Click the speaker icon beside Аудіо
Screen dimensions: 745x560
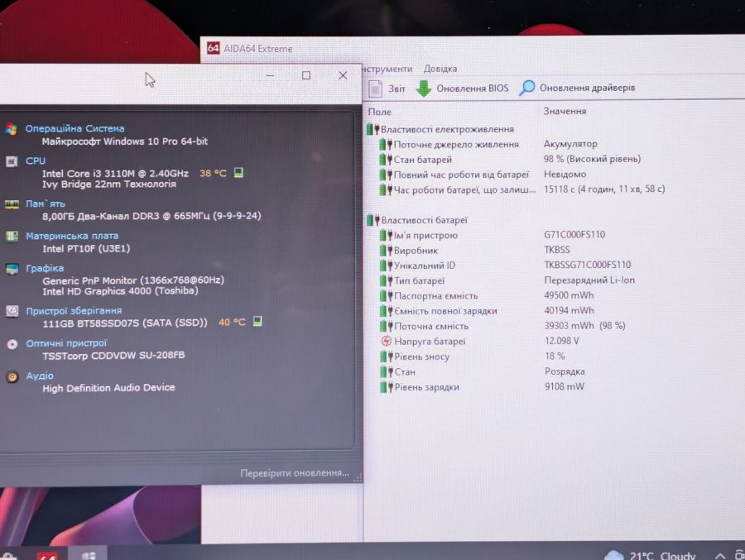[x=12, y=376]
